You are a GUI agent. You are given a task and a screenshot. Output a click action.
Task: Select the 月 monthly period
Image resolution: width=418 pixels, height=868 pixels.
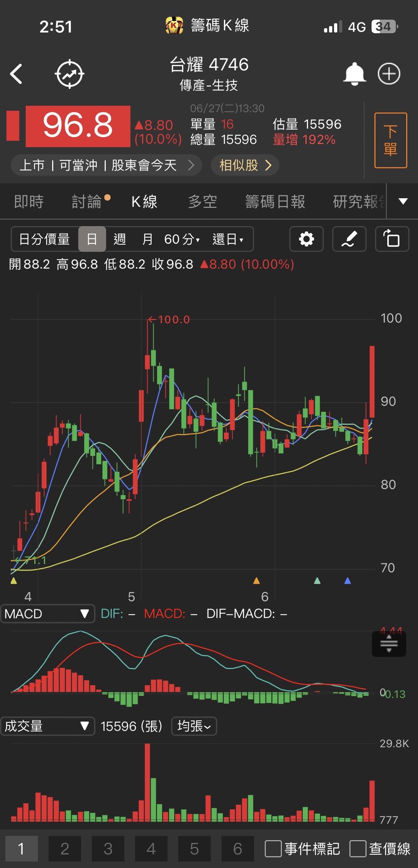click(x=148, y=239)
